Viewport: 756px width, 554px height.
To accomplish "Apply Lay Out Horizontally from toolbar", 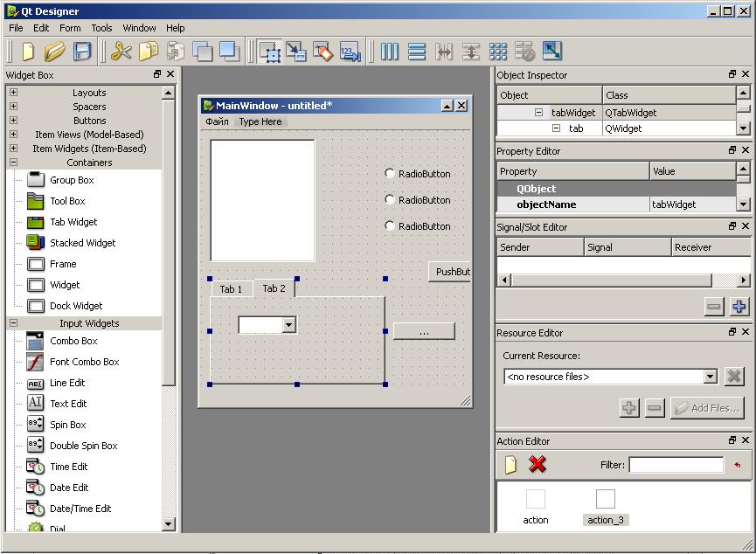I will click(390, 52).
